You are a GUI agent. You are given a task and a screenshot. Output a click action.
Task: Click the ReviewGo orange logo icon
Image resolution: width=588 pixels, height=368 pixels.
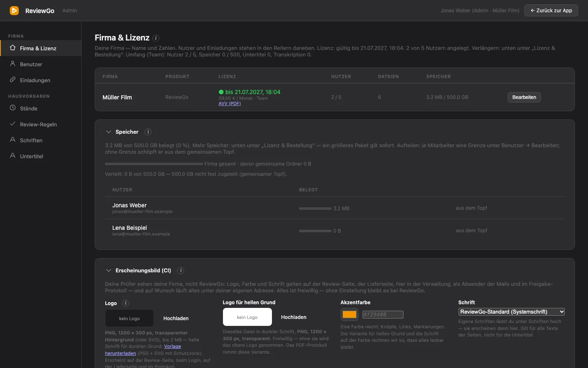pyautogui.click(x=14, y=11)
